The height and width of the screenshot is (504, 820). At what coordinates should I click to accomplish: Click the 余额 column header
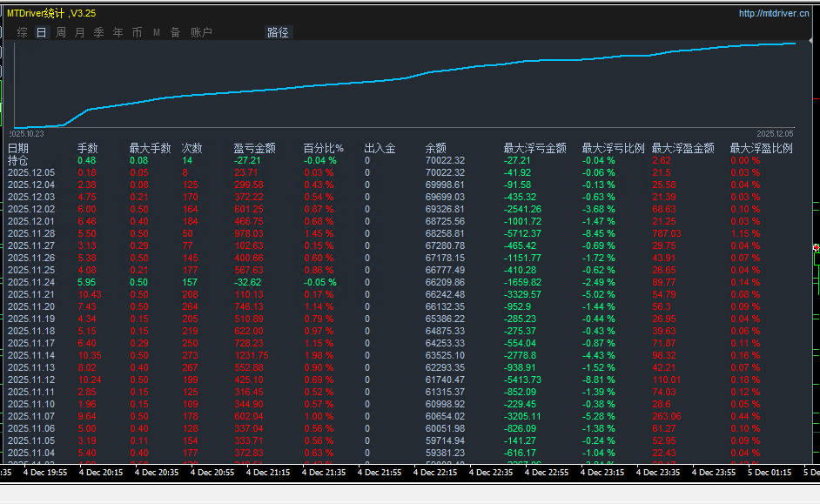coord(436,149)
